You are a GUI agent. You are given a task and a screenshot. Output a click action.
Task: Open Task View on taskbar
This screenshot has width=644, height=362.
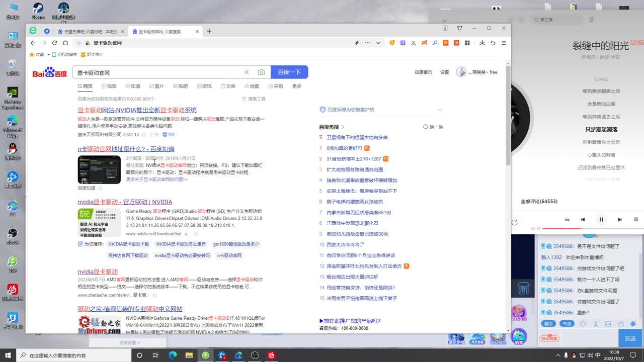point(155,355)
